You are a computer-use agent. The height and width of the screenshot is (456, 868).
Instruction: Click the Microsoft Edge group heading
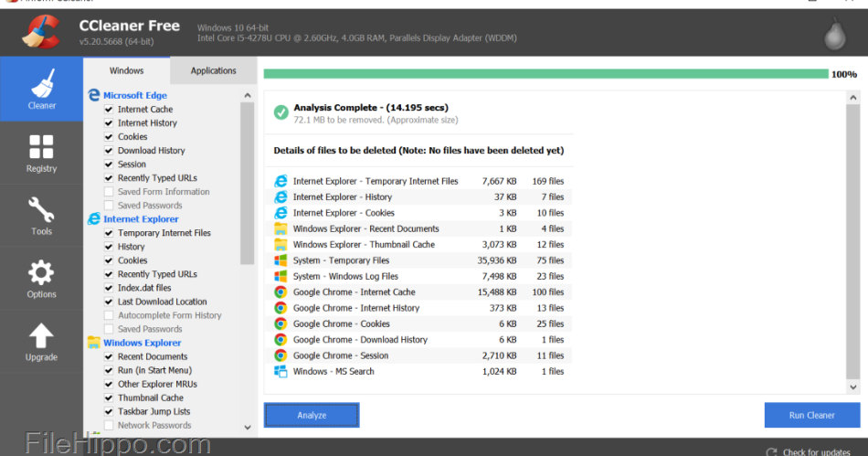(x=135, y=95)
